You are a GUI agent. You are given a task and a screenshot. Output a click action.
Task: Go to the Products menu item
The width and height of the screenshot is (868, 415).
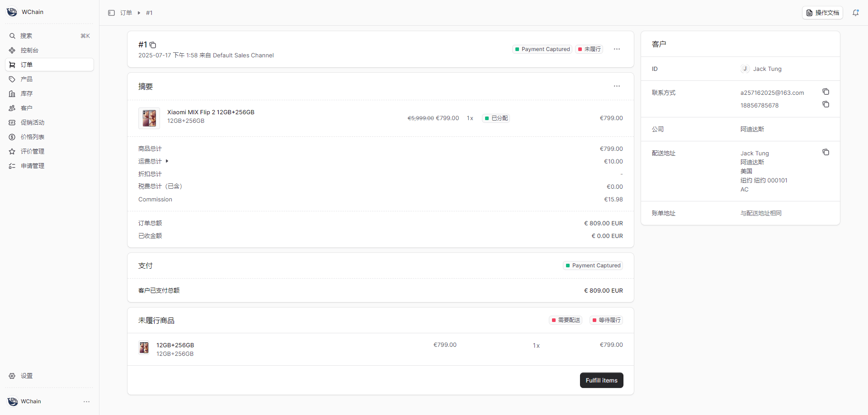(x=27, y=79)
